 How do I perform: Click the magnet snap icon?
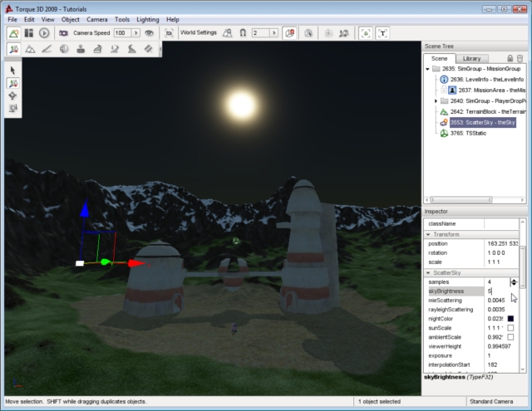[x=243, y=33]
